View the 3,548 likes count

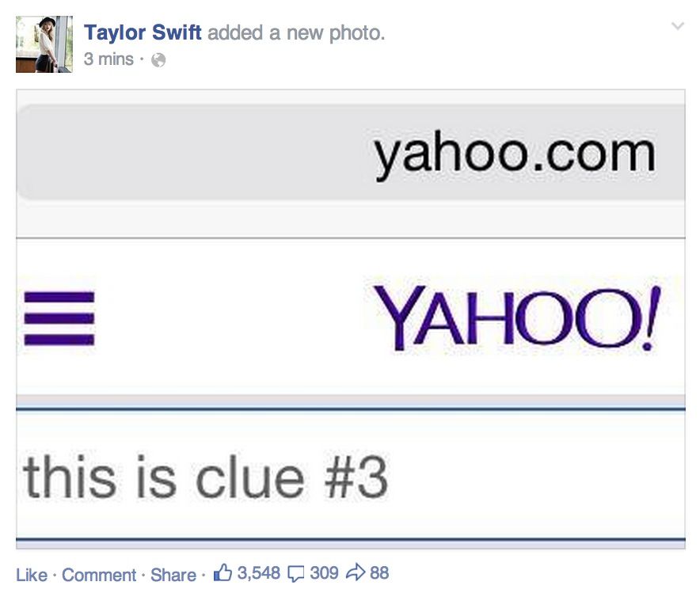pyautogui.click(x=259, y=573)
